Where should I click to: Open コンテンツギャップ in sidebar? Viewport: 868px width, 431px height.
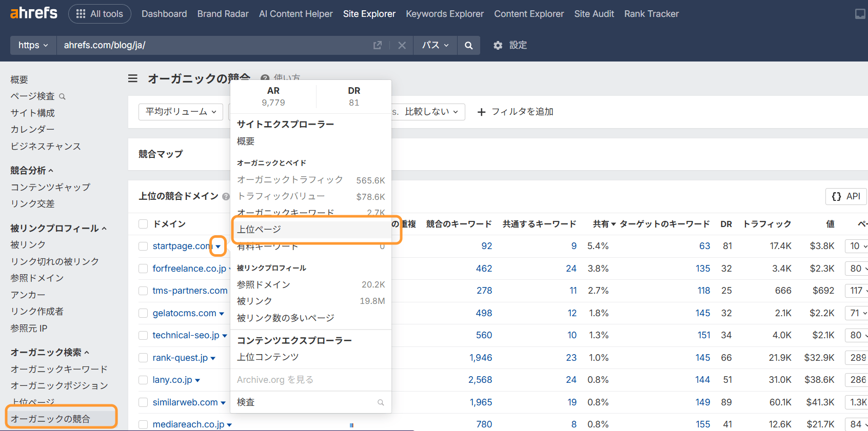point(50,187)
